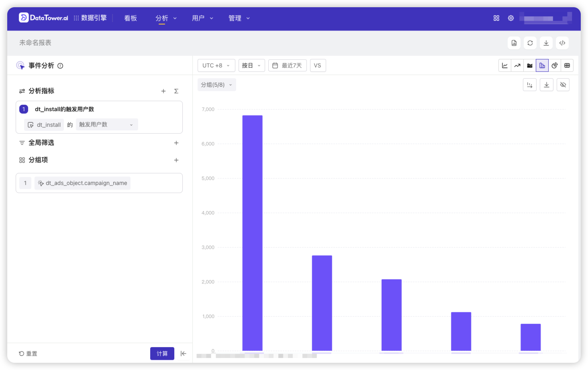588x370 pixels.
Task: Open the 分析 menu
Action: pos(166,18)
